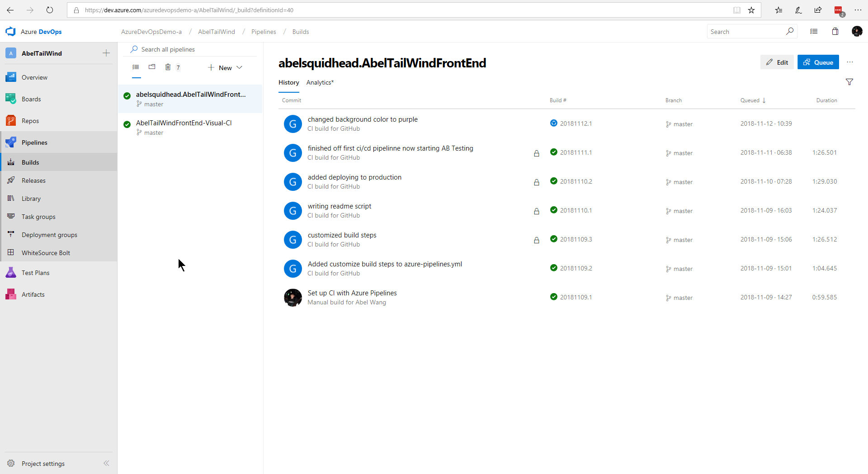Click the Search all pipelines field
Image resolution: width=868 pixels, height=474 pixels.
(x=190, y=49)
